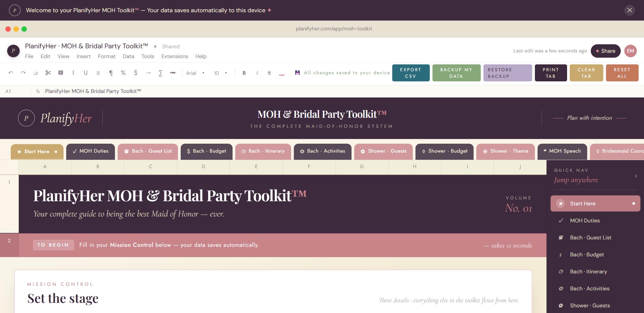Open the Edit menu
Image resolution: width=644 pixels, height=313 pixels.
[x=45, y=56]
